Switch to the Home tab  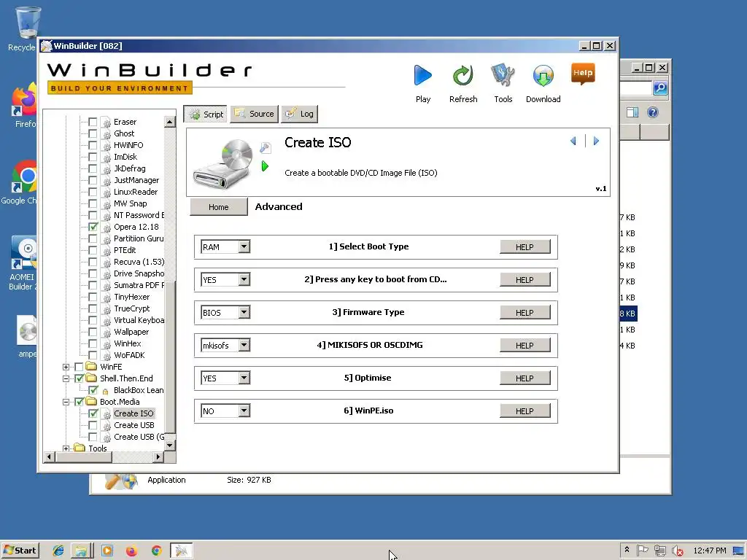pyautogui.click(x=218, y=207)
